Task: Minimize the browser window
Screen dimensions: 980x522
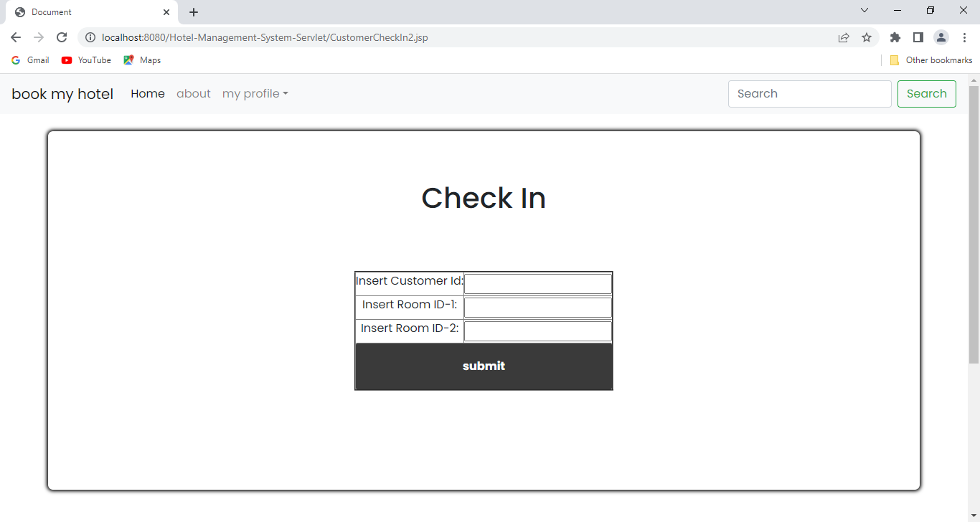Action: 897,10
